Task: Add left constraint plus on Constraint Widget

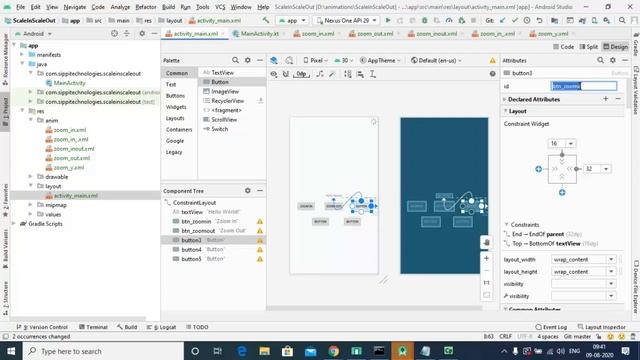Action: (x=538, y=169)
